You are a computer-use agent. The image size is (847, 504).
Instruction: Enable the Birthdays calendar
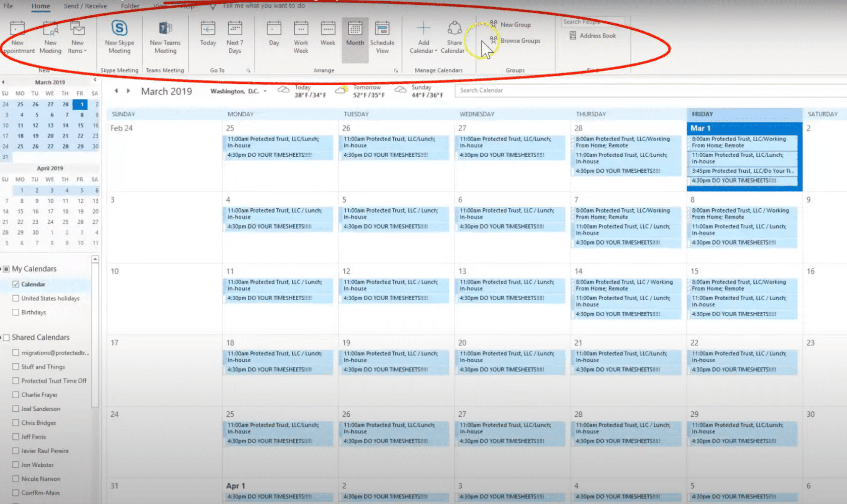coord(16,312)
